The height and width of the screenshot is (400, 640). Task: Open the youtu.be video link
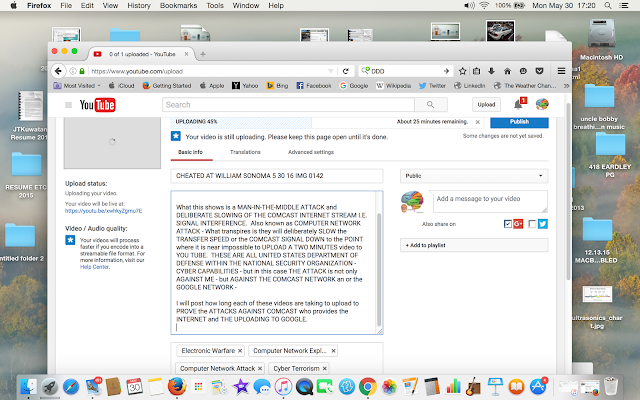104,211
